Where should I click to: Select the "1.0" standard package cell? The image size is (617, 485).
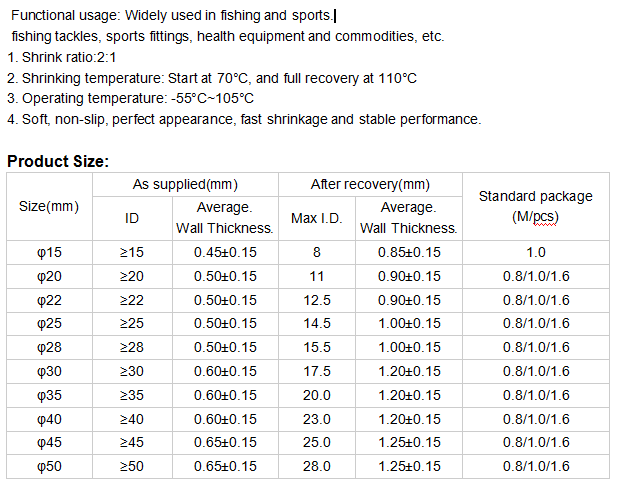[536, 253]
